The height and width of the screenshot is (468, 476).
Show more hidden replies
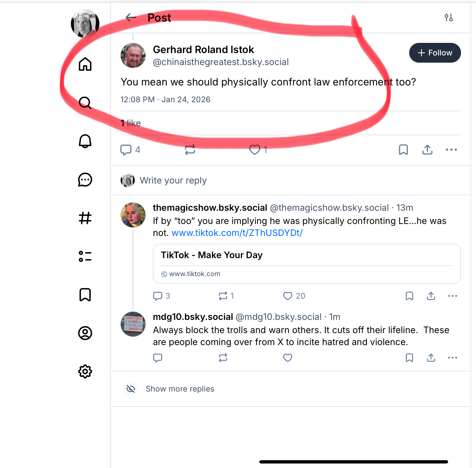(180, 389)
